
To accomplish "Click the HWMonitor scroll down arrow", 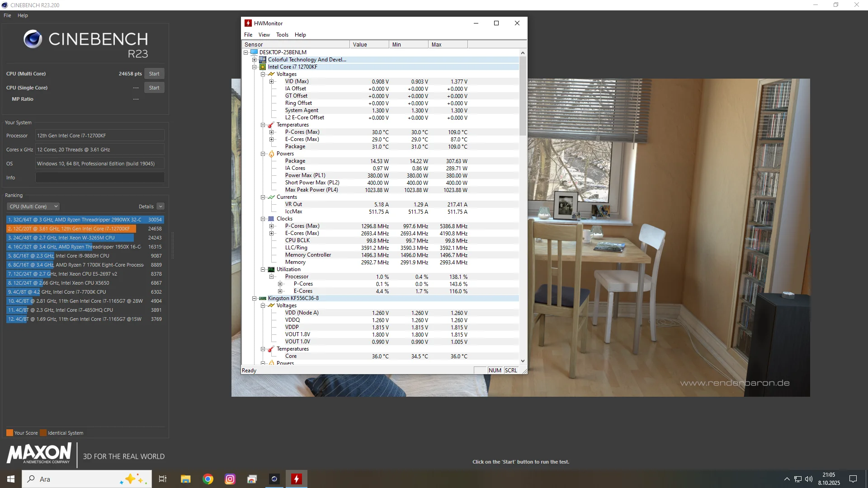I will [523, 361].
